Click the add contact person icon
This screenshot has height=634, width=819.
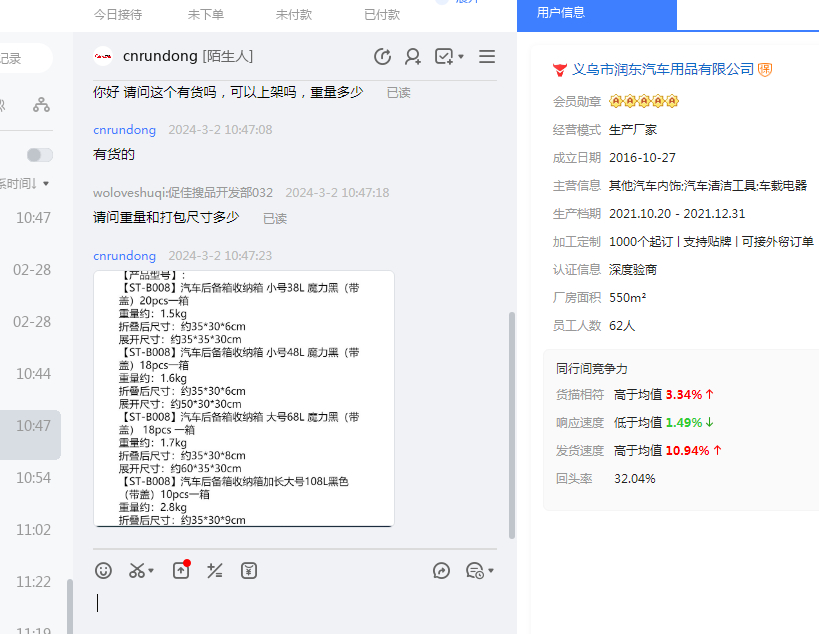tap(412, 57)
